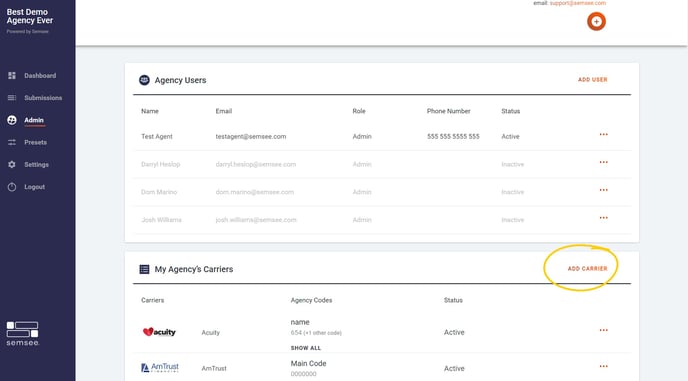Select Admin menu item
This screenshot has height=381, width=688.
(x=34, y=120)
